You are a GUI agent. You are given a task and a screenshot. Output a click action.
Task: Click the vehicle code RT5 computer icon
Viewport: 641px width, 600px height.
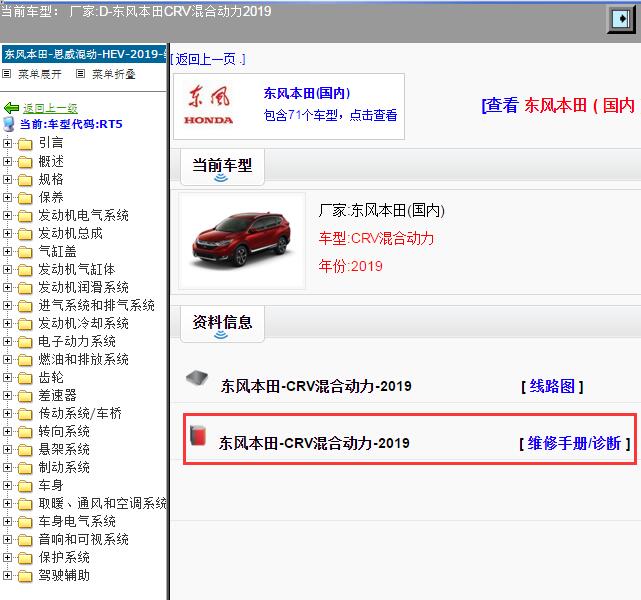(9, 124)
